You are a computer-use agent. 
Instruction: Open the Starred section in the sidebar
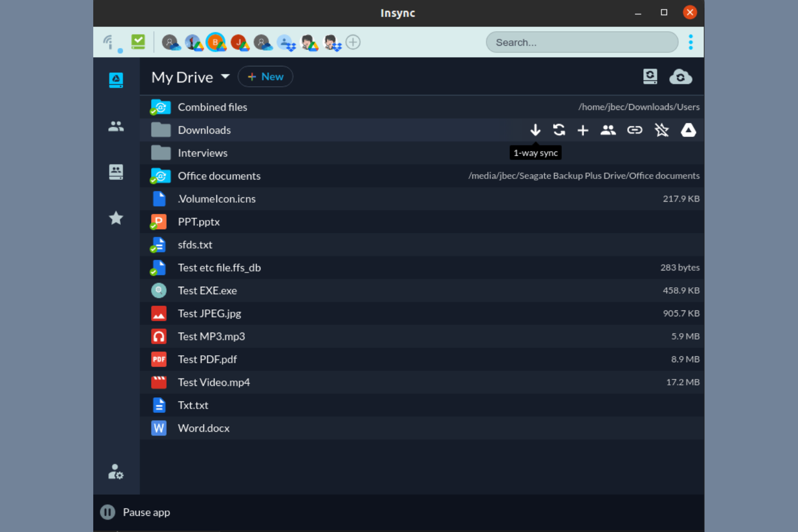(116, 218)
